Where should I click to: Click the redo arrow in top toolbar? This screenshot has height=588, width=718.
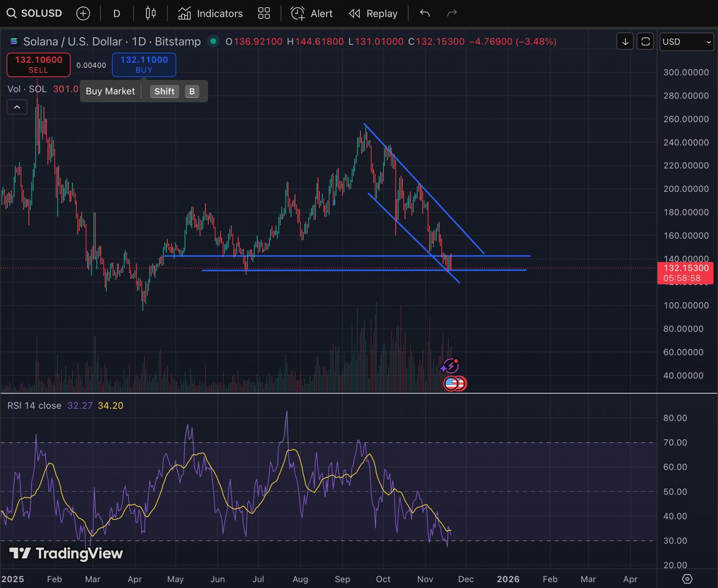pyautogui.click(x=452, y=13)
